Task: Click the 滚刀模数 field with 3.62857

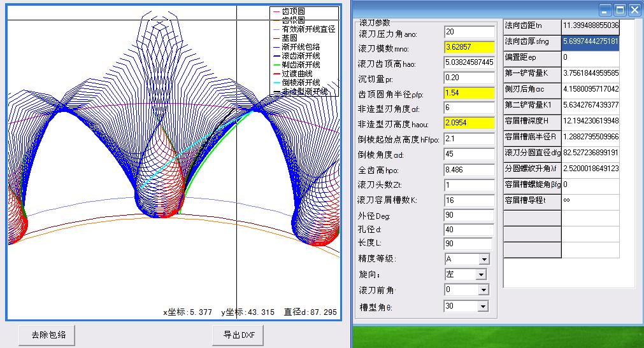Action: tap(469, 47)
